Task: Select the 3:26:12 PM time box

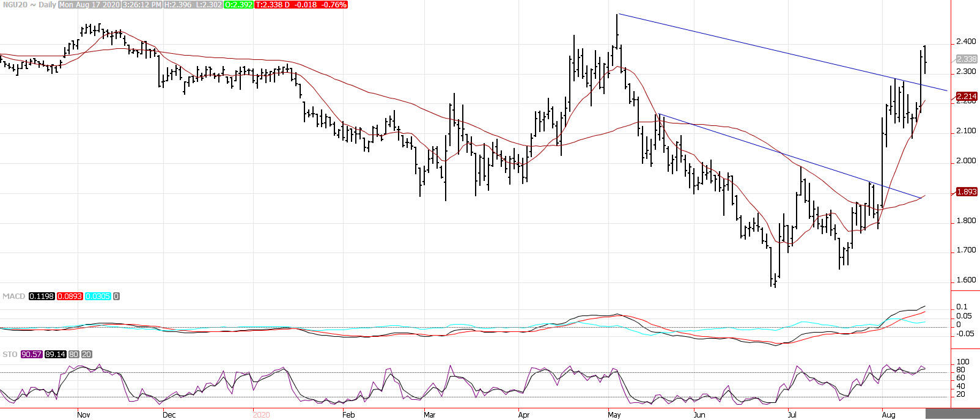Action: click(x=140, y=5)
